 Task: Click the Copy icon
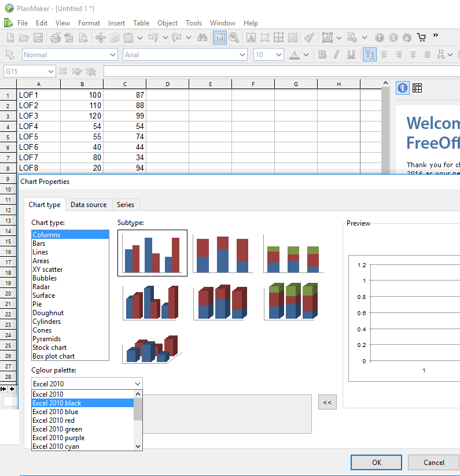tap(115, 38)
